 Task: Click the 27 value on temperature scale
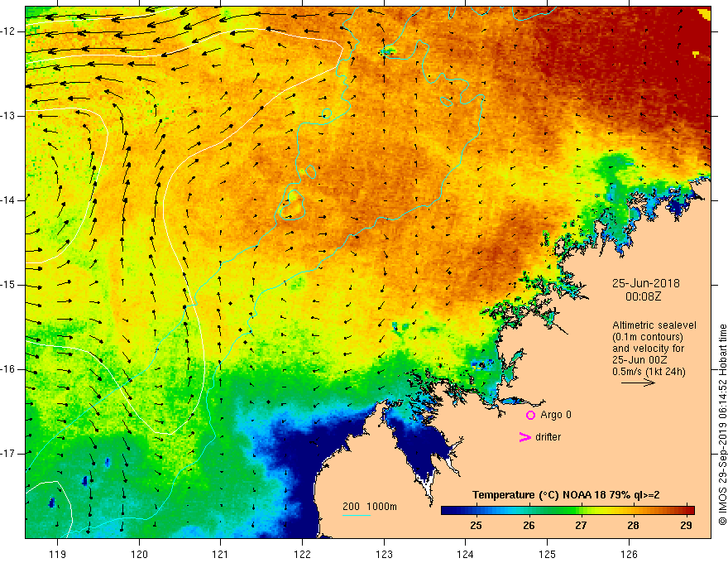click(x=581, y=526)
